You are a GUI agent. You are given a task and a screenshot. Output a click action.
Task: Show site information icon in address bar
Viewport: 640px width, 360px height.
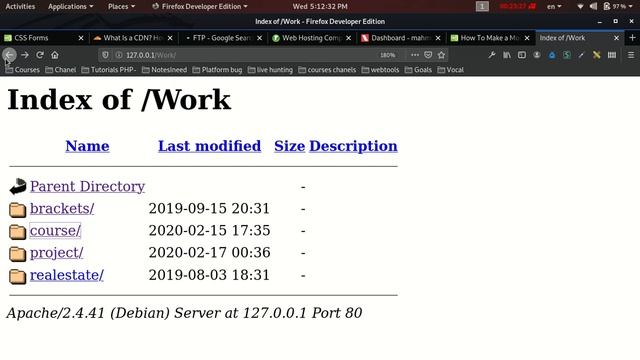point(118,55)
